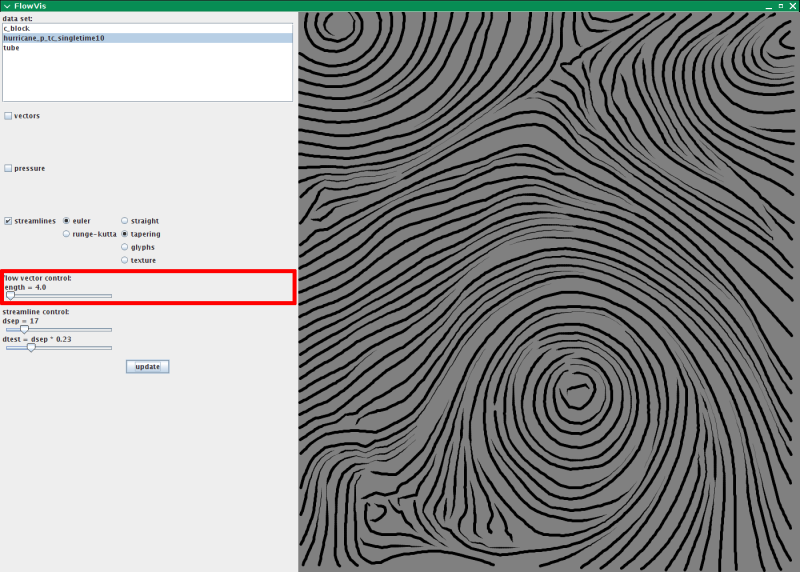Click the vector length slider handle
The width and height of the screenshot is (800, 572).
click(10, 295)
